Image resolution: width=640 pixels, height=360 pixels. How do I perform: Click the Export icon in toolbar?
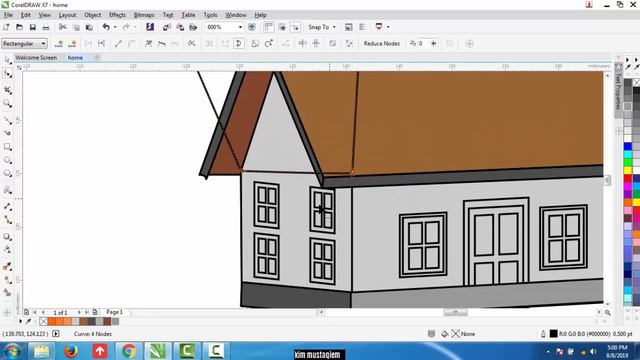(180, 27)
